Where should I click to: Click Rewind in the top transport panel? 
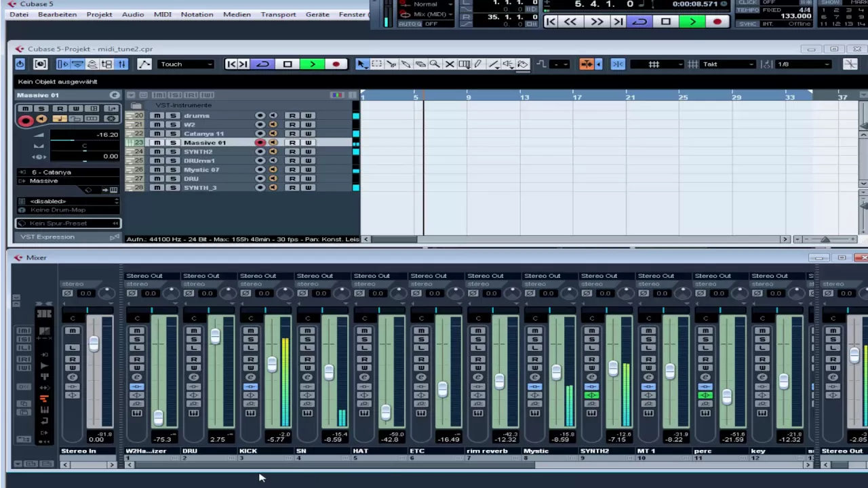click(571, 22)
